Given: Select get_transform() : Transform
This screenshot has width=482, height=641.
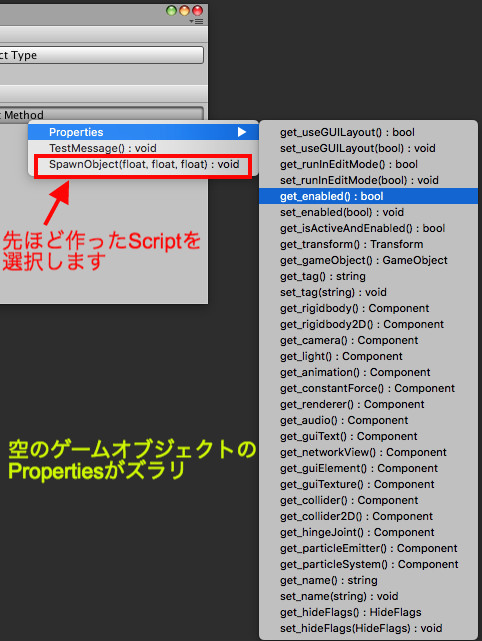Looking at the screenshot, I should pos(368,244).
